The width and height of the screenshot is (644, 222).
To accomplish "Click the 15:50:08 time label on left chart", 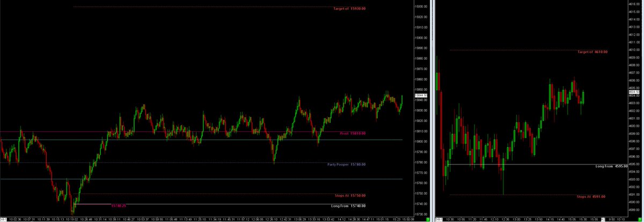I will click(x=409, y=219).
